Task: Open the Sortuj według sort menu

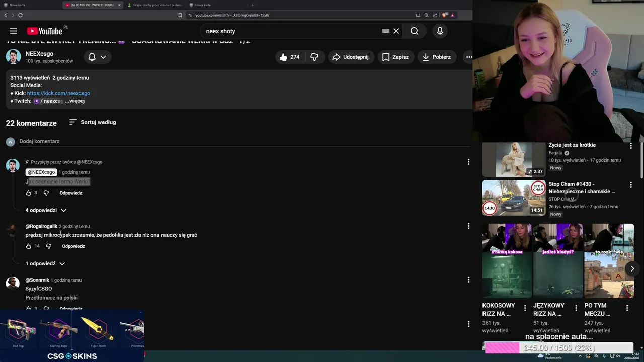Action: pos(93,122)
